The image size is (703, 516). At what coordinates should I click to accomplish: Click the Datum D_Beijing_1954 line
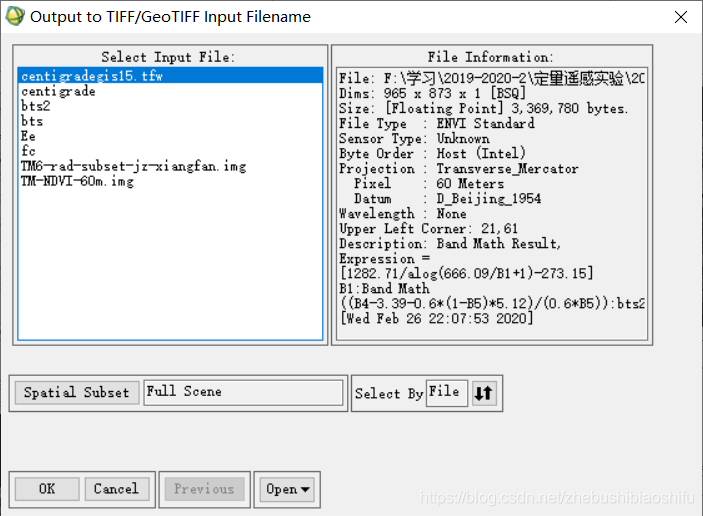click(x=447, y=199)
